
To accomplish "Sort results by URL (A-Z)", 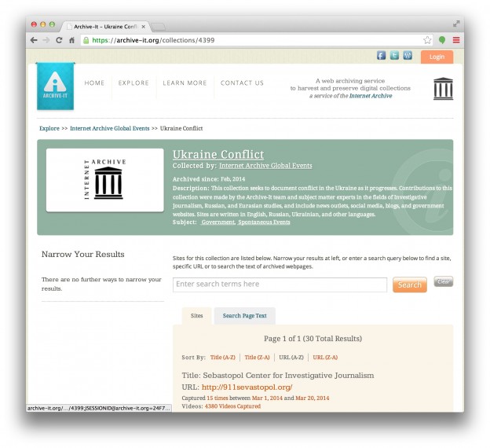I will (291, 358).
